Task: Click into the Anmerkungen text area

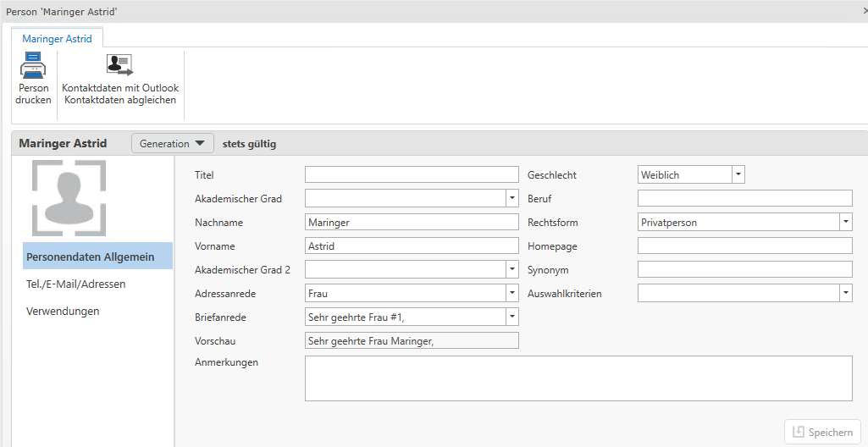Action: pyautogui.click(x=578, y=378)
